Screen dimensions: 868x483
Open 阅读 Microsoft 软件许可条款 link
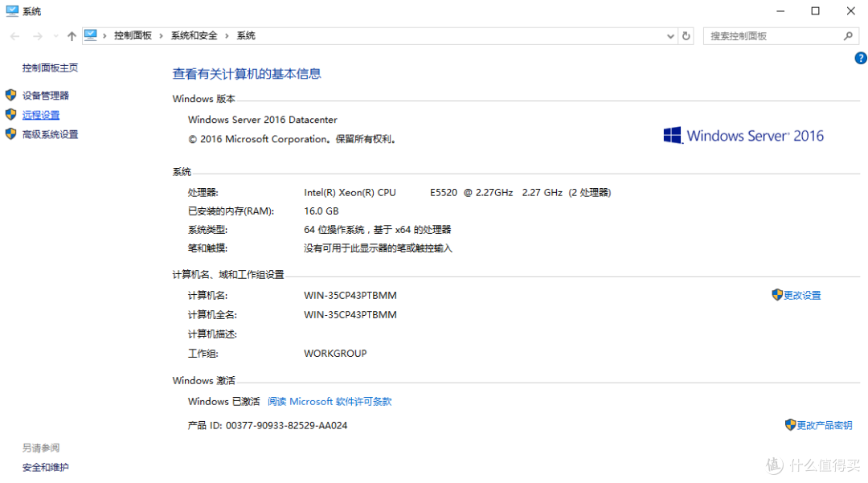(330, 401)
